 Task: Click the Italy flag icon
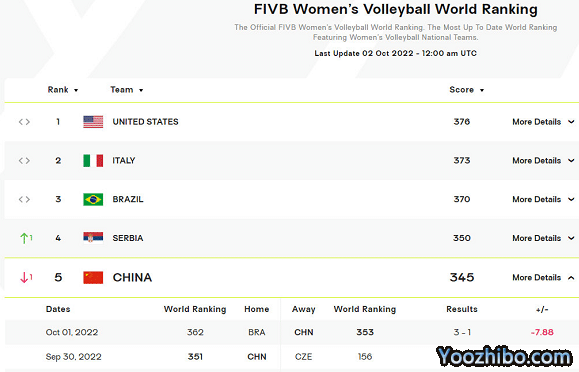tap(93, 160)
